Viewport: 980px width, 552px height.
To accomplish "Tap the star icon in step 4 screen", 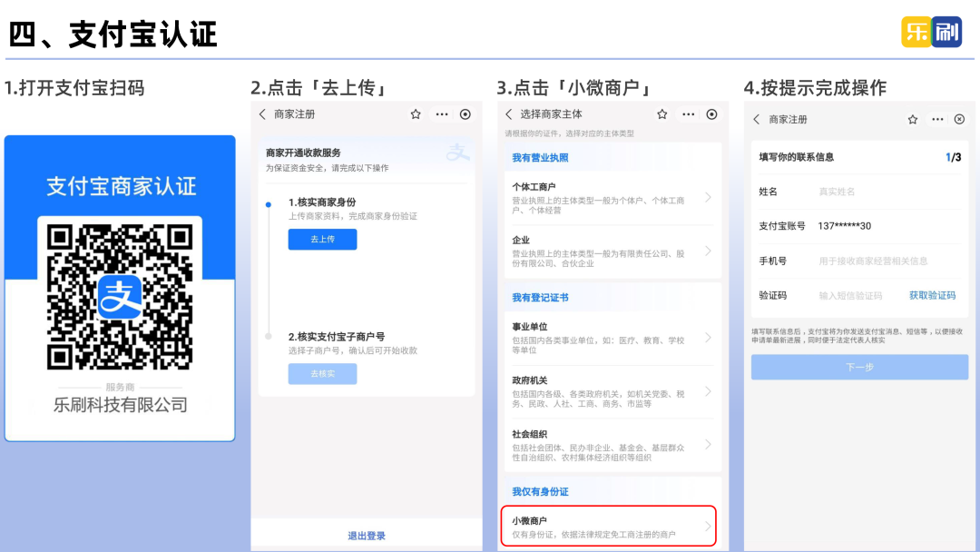I will pyautogui.click(x=913, y=120).
